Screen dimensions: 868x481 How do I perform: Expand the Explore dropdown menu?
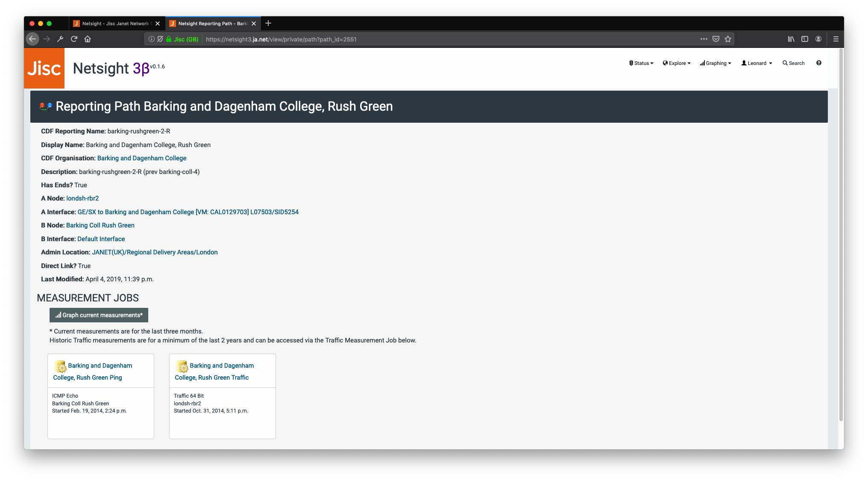point(677,63)
